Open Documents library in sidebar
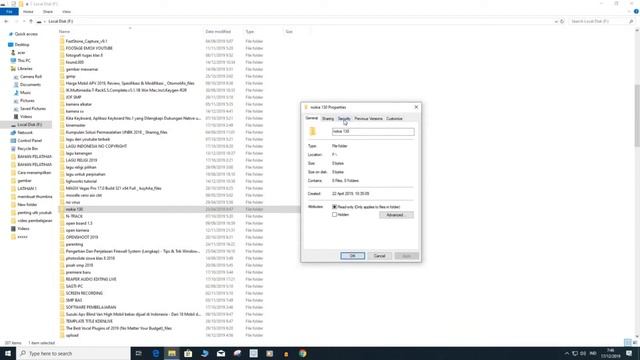This screenshot has height=360, width=640. 30,84
